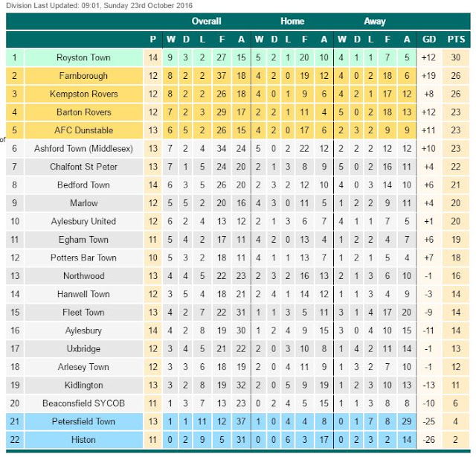The width and height of the screenshot is (476, 457).
Task: Click the Histon team name
Action: point(83,440)
